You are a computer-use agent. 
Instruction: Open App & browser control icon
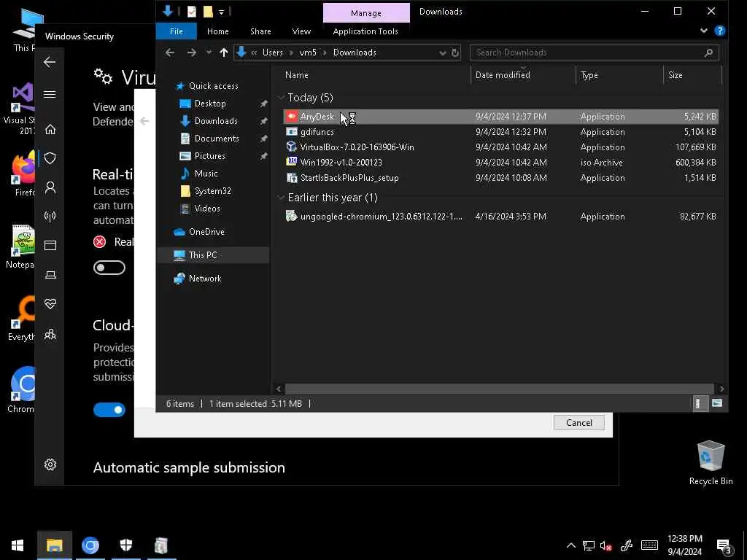tap(50, 245)
